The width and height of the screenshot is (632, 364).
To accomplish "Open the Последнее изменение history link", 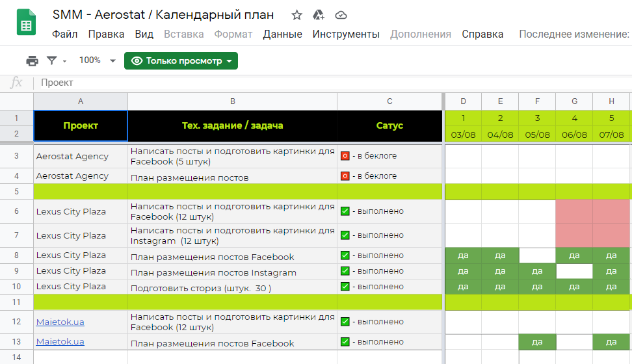I will pyautogui.click(x=573, y=34).
